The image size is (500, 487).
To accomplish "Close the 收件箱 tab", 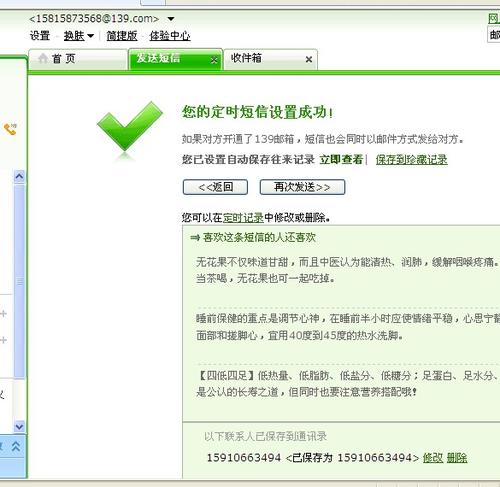I will 309,59.
